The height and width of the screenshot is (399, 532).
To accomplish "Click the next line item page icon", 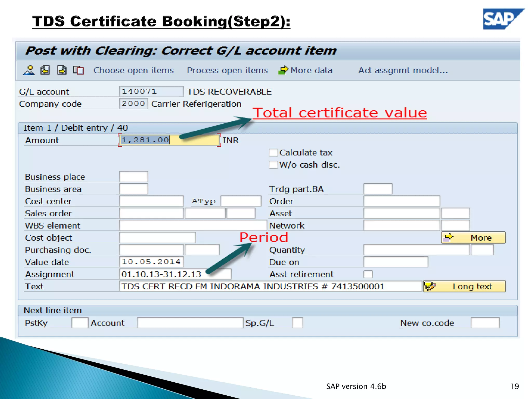I will point(62,70).
